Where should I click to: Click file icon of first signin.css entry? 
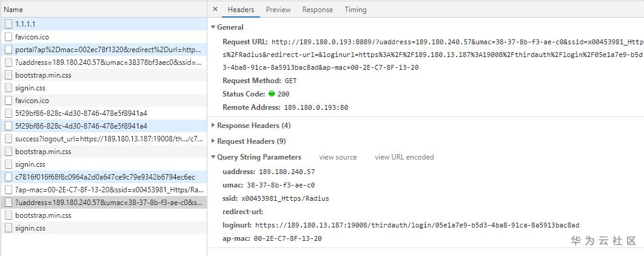pos(8,88)
